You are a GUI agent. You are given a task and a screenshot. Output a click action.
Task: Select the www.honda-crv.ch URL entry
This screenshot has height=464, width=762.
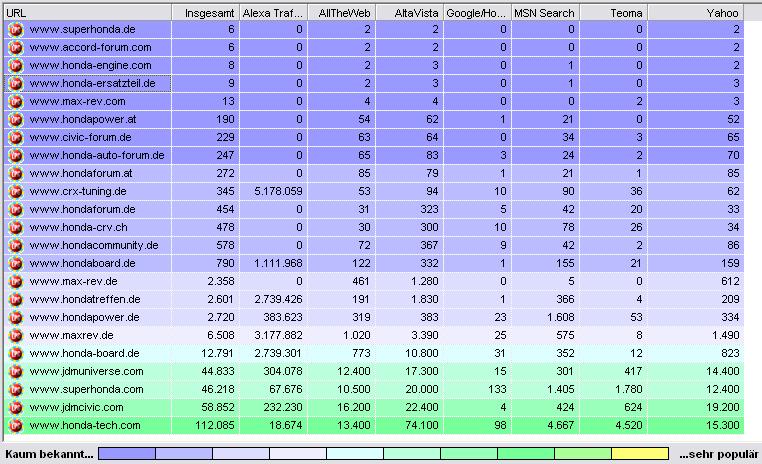click(76, 227)
